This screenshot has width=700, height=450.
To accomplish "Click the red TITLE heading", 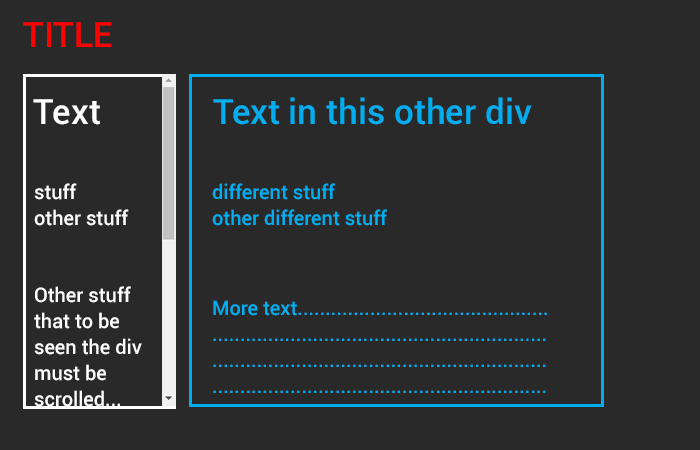I will (67, 35).
